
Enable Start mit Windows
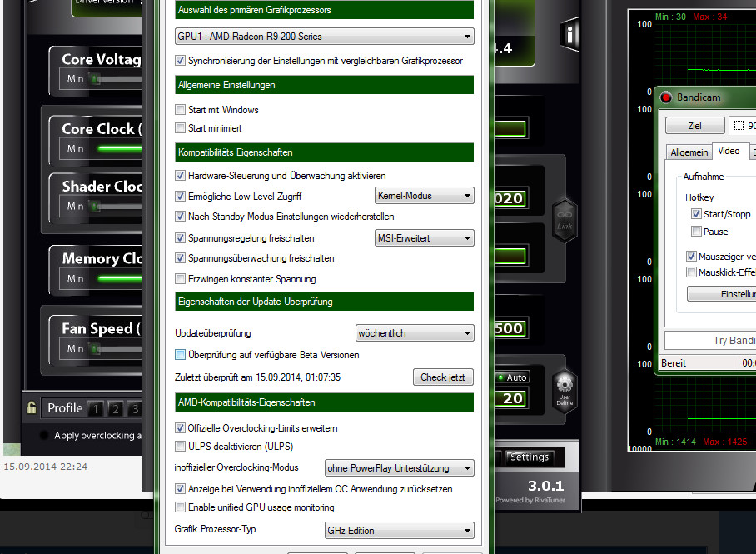[x=181, y=109]
